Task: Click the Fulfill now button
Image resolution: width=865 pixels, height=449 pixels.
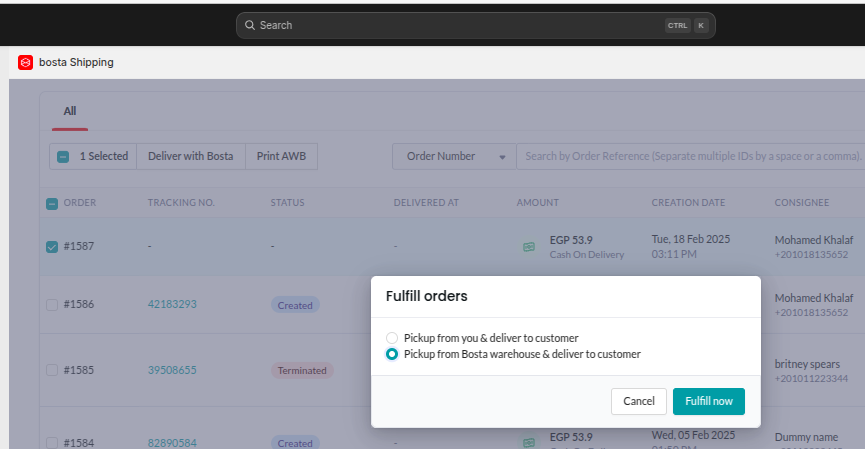Action: pos(709,401)
